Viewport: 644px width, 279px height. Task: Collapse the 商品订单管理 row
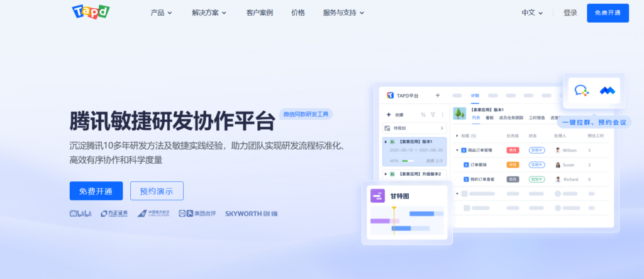pyautogui.click(x=457, y=150)
